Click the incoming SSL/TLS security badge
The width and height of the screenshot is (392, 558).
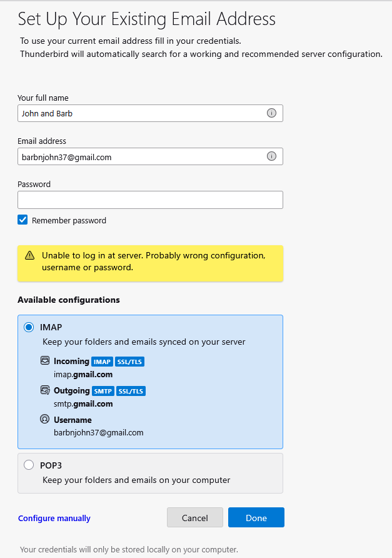[130, 362]
